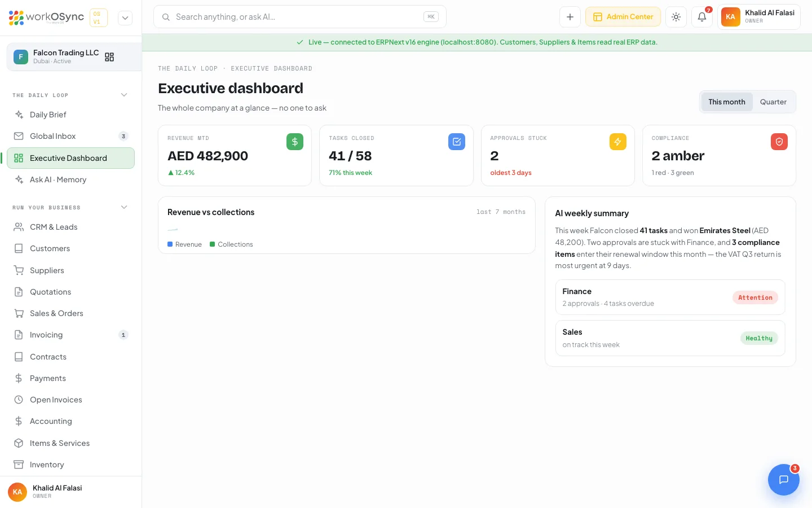Click the workOSync logo

point(46,17)
